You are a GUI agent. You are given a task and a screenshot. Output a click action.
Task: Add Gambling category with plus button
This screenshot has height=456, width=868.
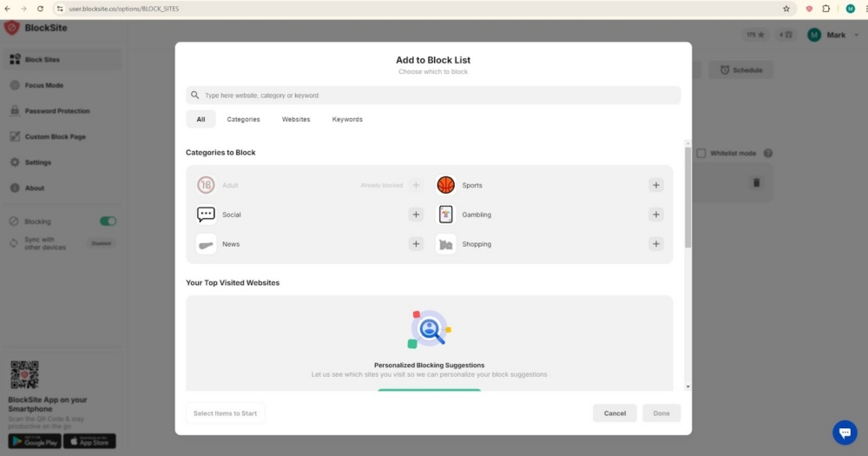coord(656,215)
